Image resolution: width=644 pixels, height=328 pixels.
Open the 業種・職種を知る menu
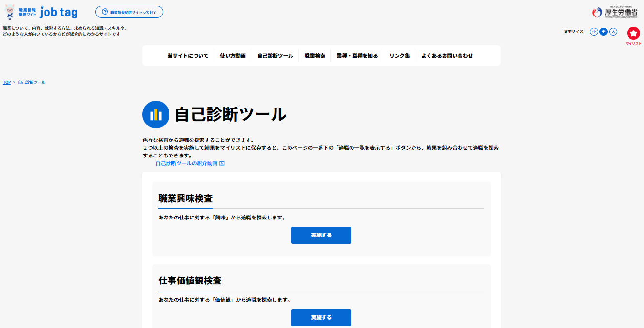(x=357, y=56)
